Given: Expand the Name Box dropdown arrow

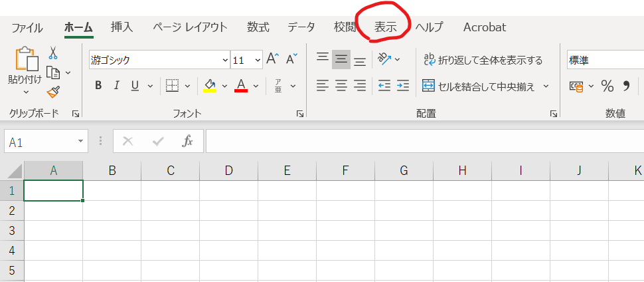Looking at the screenshot, I should coord(80,142).
